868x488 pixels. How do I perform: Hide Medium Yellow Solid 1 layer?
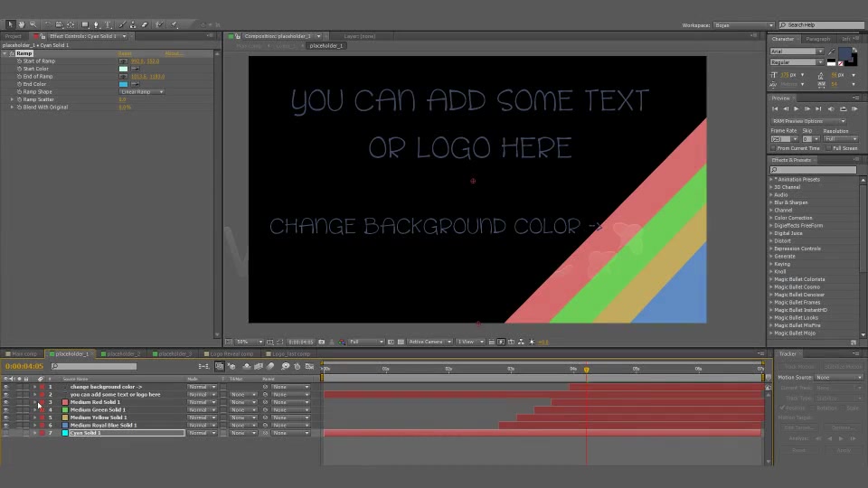(6, 418)
